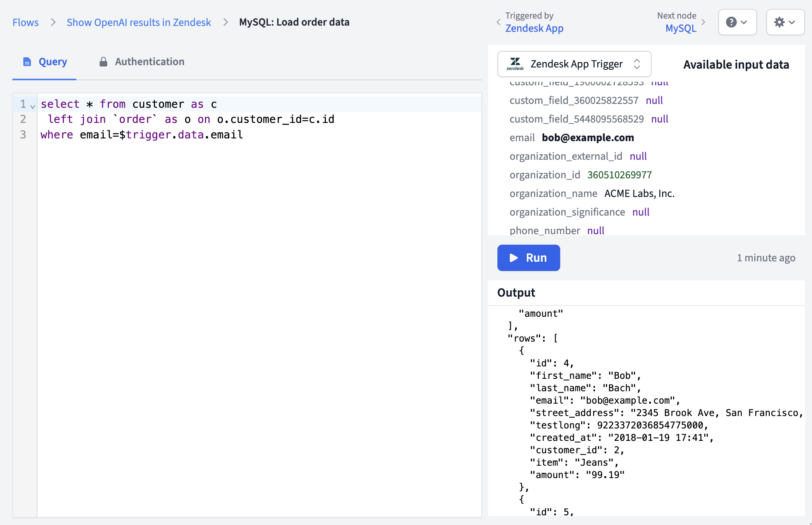Click the left chevron beside Triggered by
The image size is (812, 525).
point(499,22)
